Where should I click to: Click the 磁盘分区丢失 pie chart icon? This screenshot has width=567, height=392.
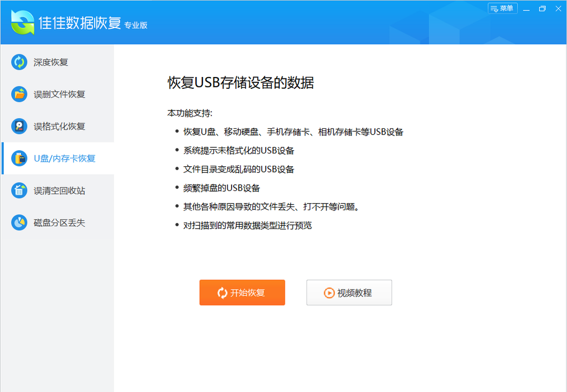point(19,222)
